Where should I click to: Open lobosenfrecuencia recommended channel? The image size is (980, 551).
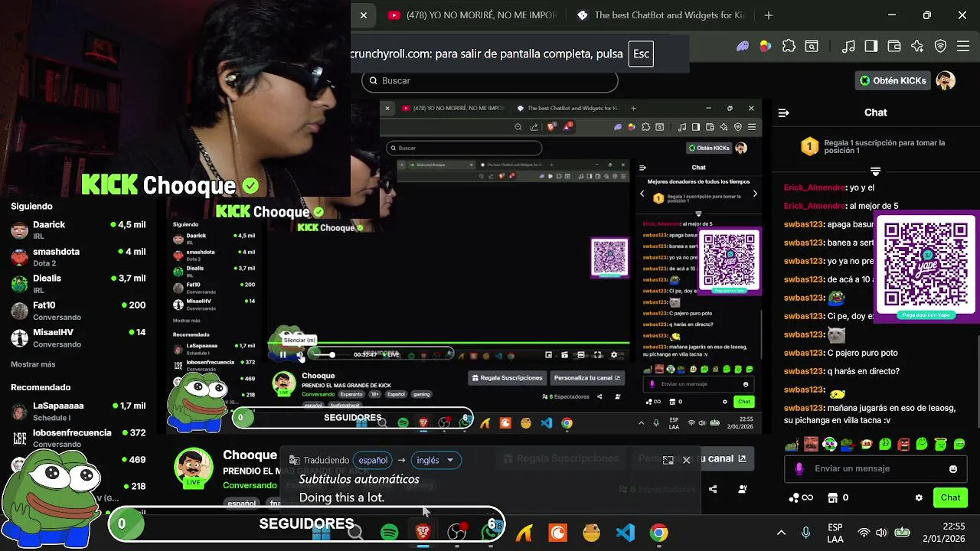[78, 438]
